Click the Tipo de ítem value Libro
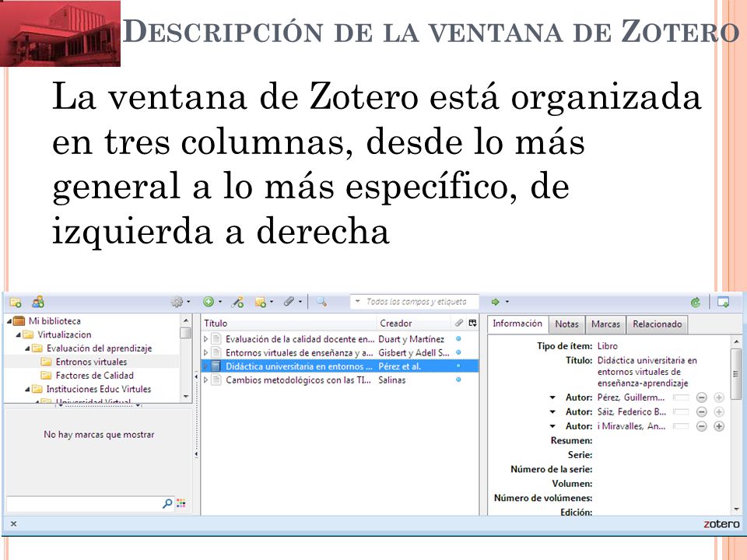The image size is (747, 560). click(608, 346)
